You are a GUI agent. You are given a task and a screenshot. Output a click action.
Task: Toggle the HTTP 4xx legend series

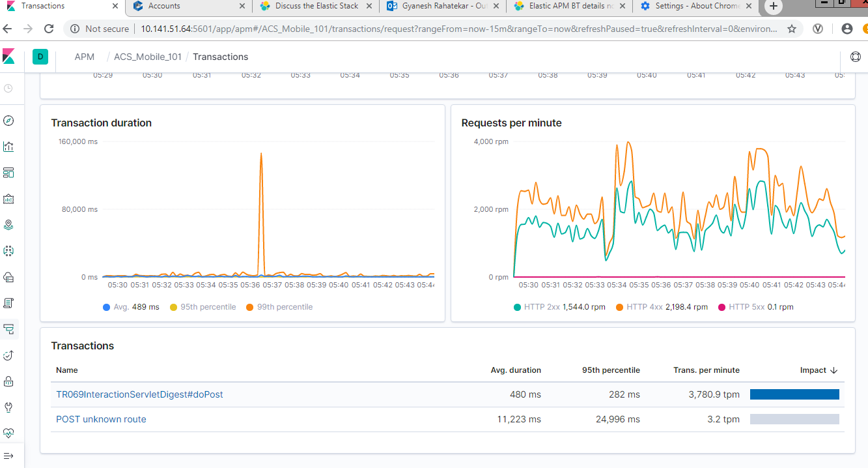click(x=662, y=307)
